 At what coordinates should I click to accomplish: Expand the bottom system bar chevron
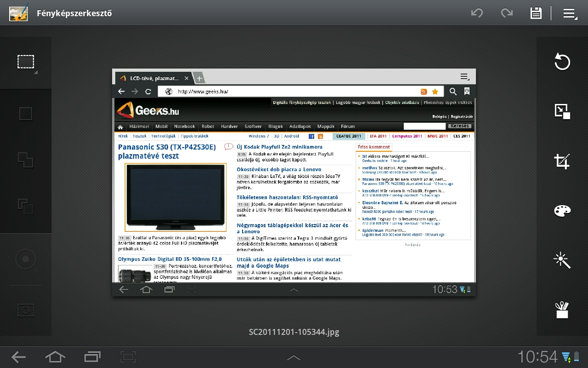pos(294,357)
